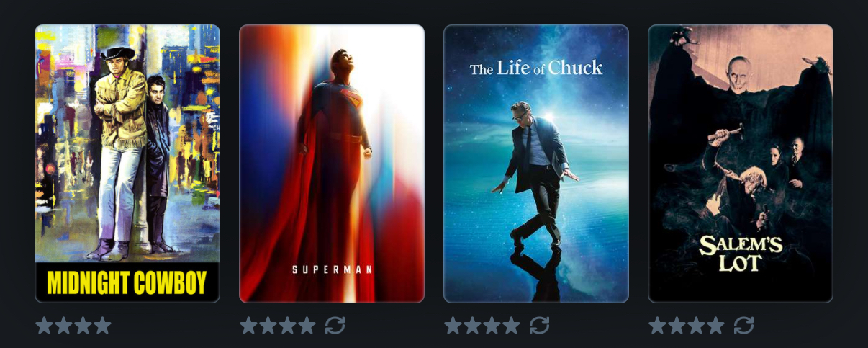Click the rewatch icon under Superman
The height and width of the screenshot is (348, 868).
pos(335,326)
